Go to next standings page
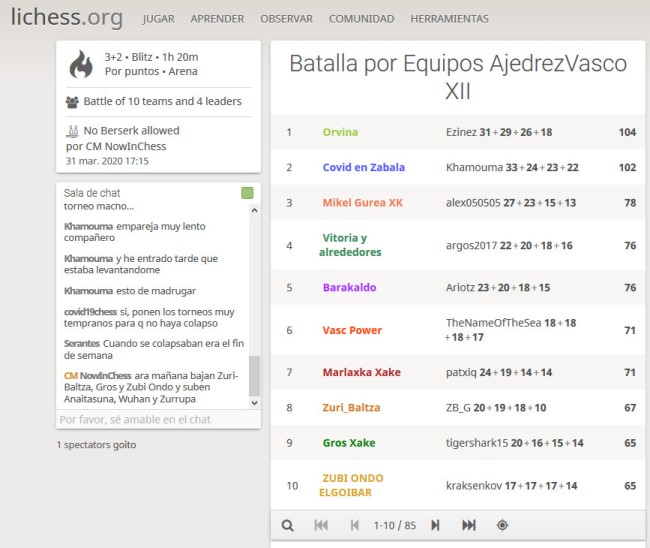650x548 pixels. [435, 525]
